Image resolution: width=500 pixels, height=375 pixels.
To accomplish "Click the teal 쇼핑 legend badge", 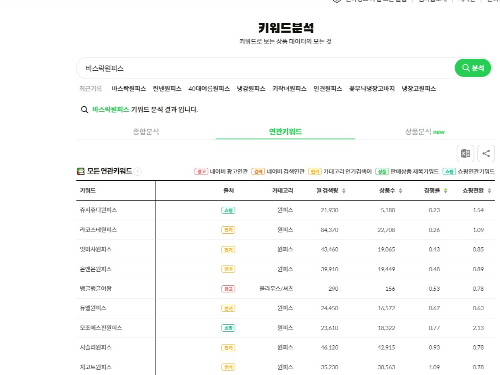I will tap(449, 171).
